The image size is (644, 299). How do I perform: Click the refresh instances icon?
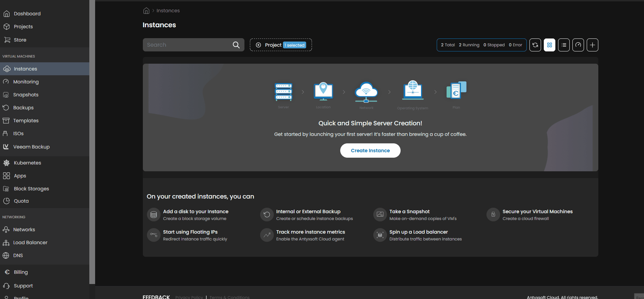(x=535, y=45)
